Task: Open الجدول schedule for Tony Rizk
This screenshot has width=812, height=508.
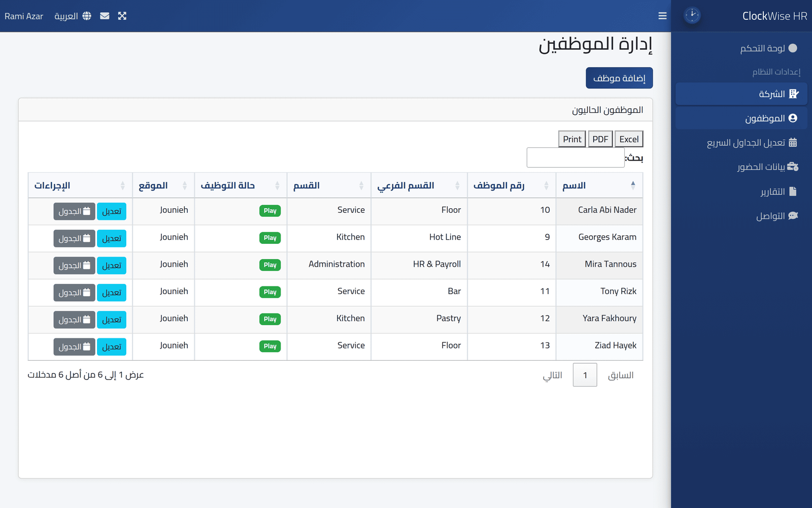Action: click(74, 293)
